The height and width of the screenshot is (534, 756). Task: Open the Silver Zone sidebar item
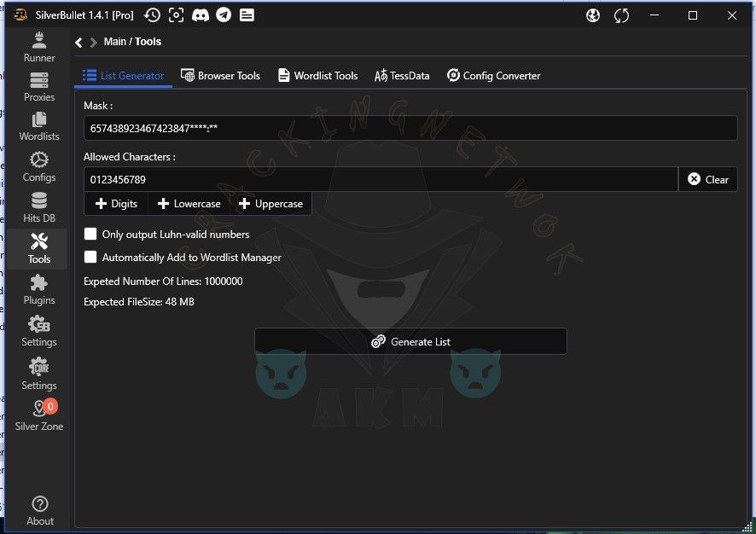click(39, 415)
